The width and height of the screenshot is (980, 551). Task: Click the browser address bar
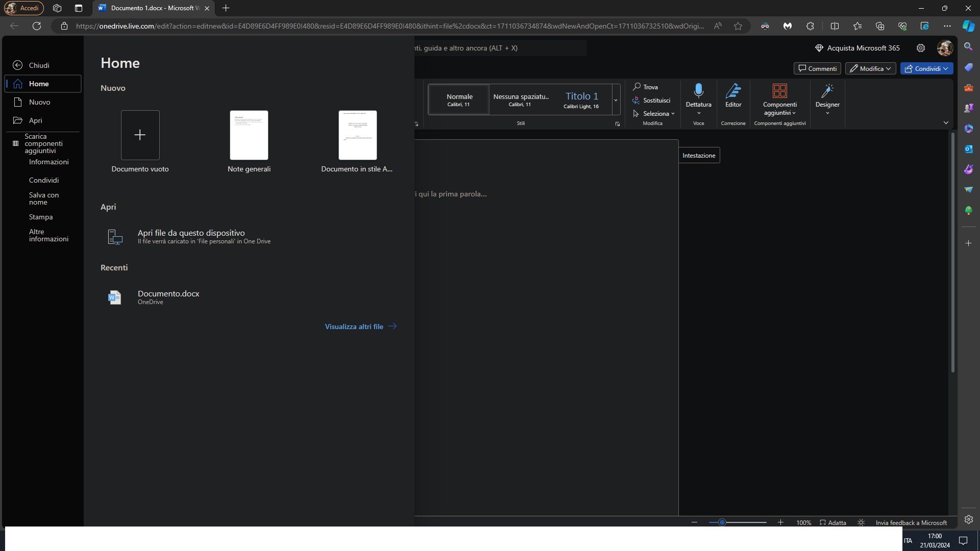coord(390,26)
